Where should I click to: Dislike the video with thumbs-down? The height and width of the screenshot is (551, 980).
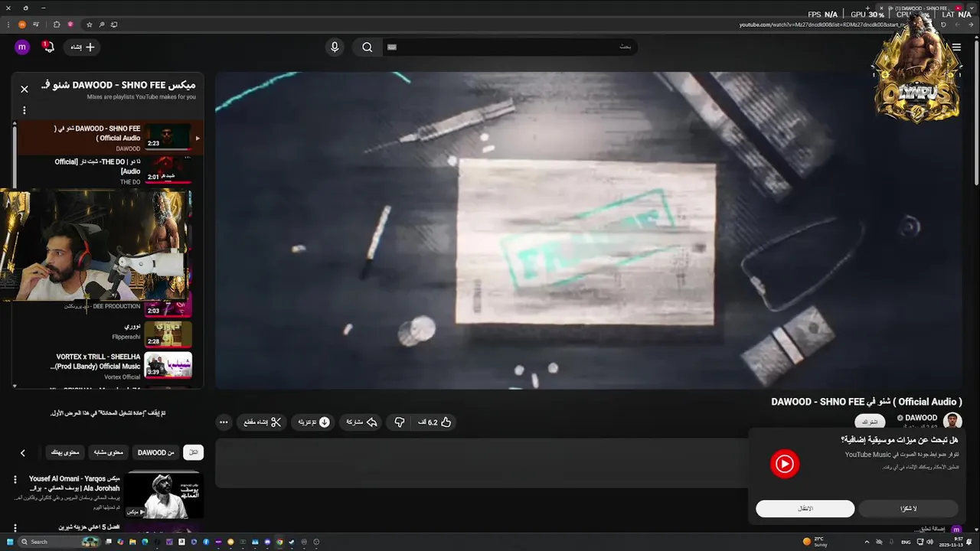399,422
